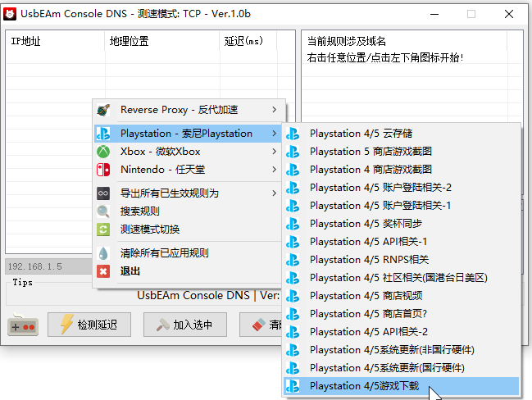
Task: Expand the Nintendo submenu arrow
Action: pyautogui.click(x=274, y=170)
